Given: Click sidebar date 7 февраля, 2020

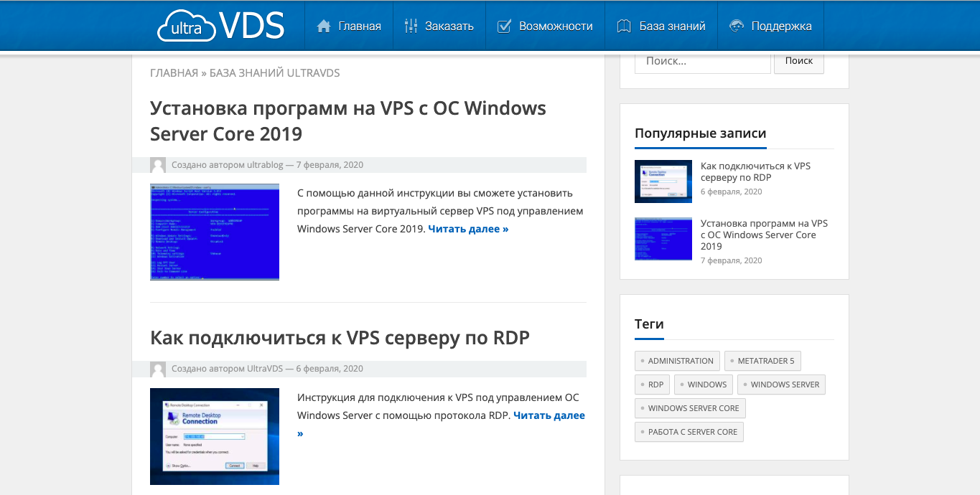Looking at the screenshot, I should coord(731,260).
